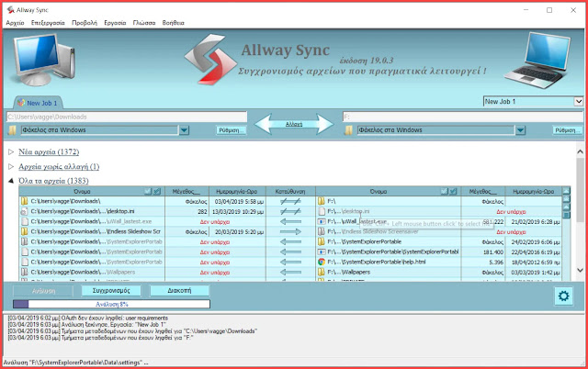Viewport: 588px width, 369px height.
Task: Click the Ανάλυση 8% progress bar
Action: coord(111,304)
